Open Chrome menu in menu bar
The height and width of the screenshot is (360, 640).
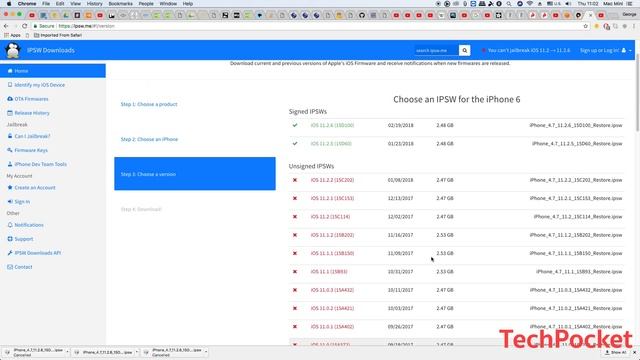pyautogui.click(x=27, y=4)
